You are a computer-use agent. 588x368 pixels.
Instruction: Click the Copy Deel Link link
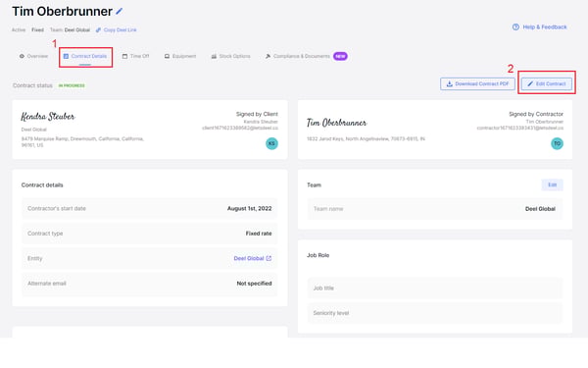120,30
